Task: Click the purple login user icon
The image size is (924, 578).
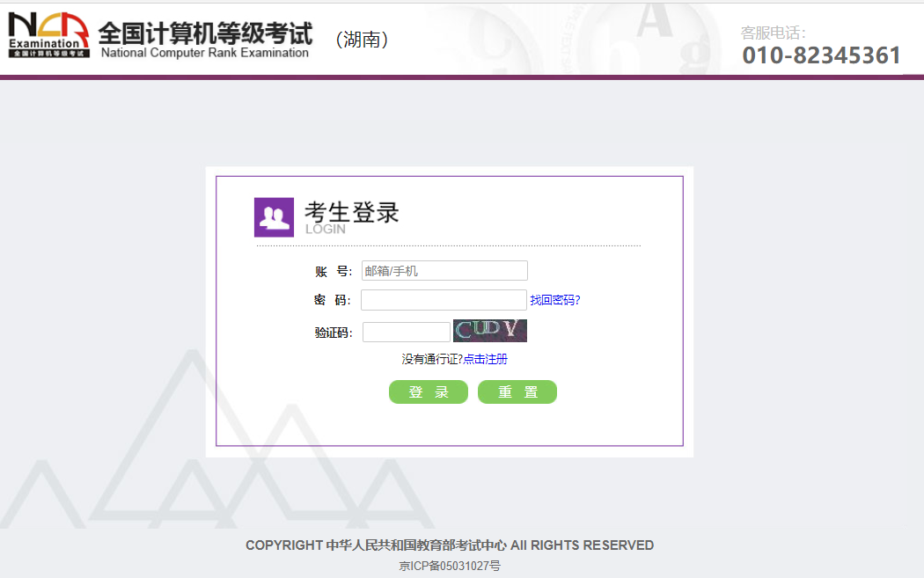Action: point(272,215)
